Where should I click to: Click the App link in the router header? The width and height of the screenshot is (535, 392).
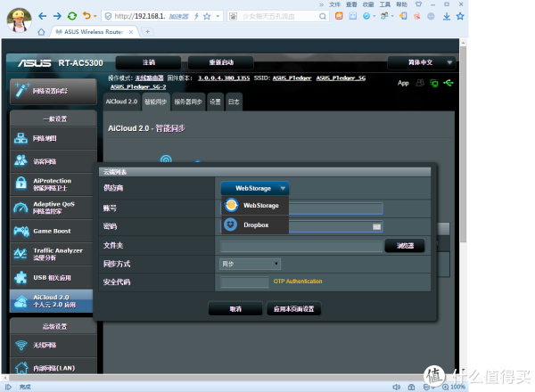[x=403, y=83]
